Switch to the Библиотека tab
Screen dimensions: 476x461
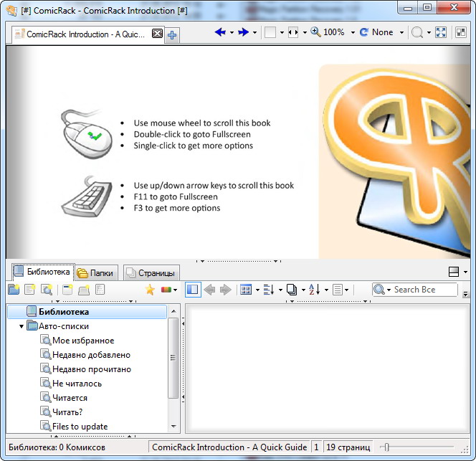pos(43,272)
